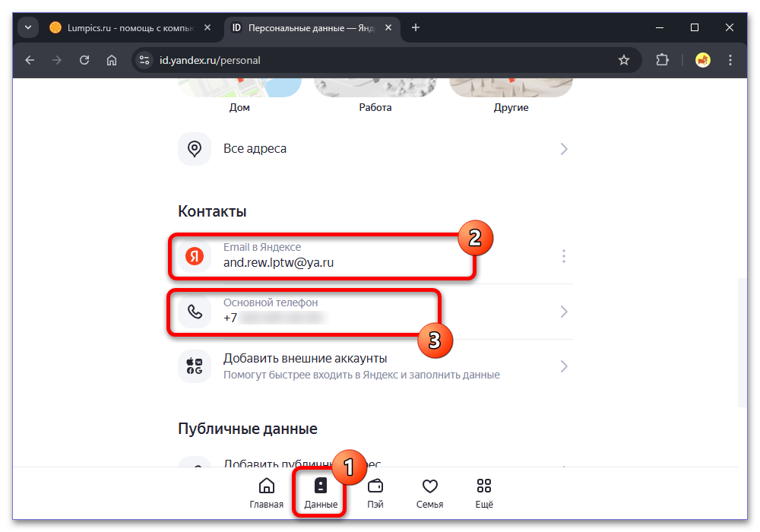Image resolution: width=760 pixels, height=532 pixels.
Task: Open the extensions puzzle icon
Action: pyautogui.click(x=662, y=60)
